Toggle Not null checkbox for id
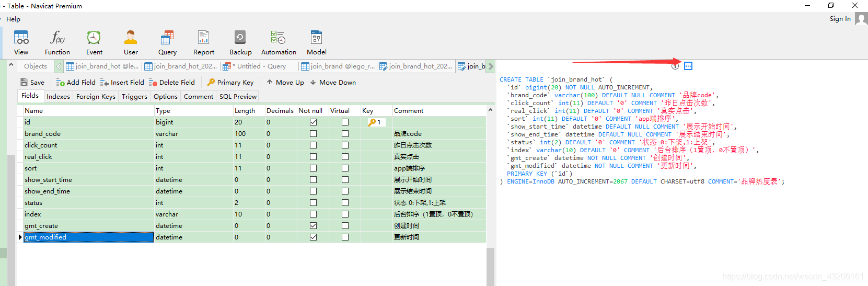The height and width of the screenshot is (286, 868). point(313,122)
